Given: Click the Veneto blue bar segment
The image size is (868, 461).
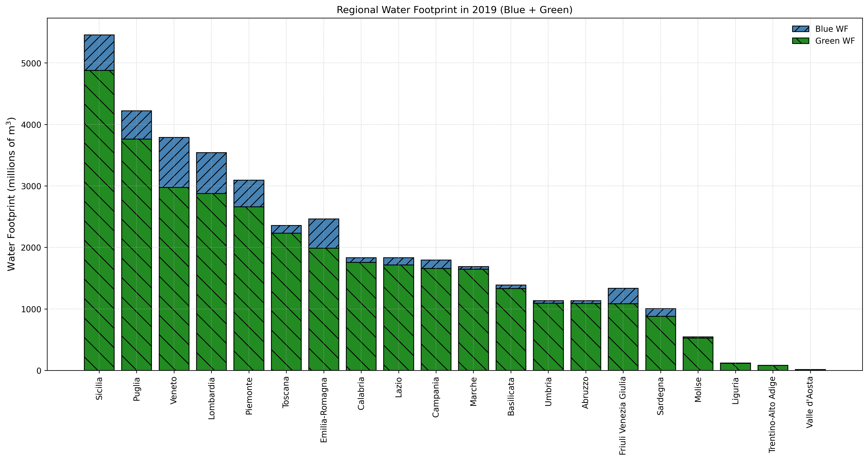Looking at the screenshot, I should click(174, 162).
